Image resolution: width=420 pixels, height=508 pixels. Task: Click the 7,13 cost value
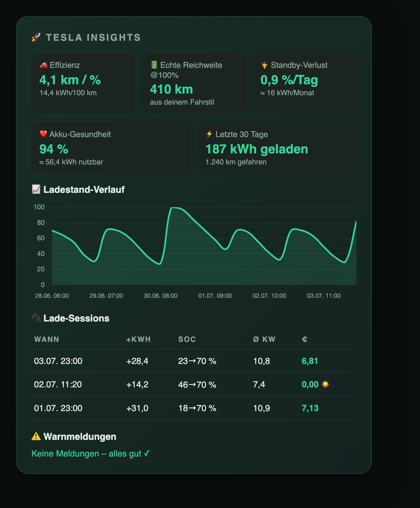310,408
